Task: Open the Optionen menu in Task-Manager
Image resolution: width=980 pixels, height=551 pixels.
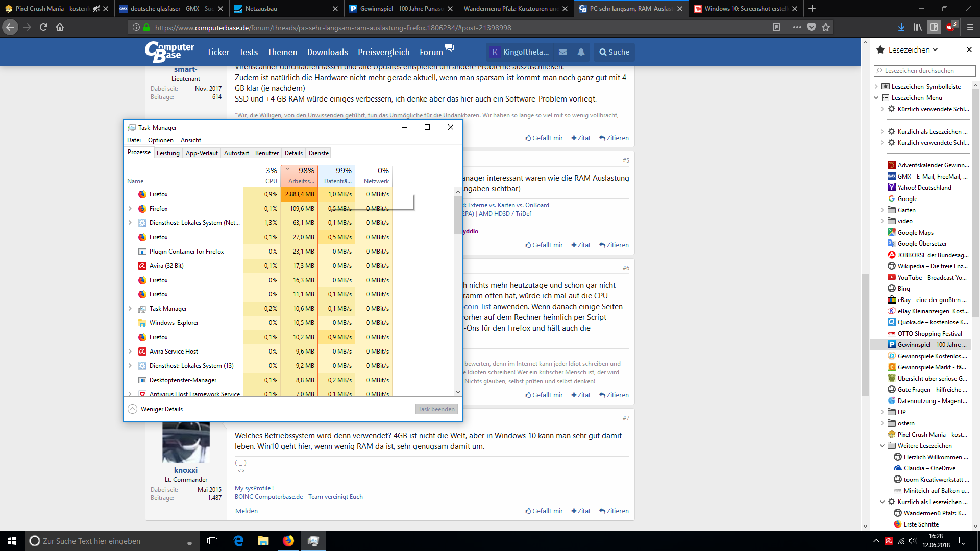Action: click(x=160, y=140)
